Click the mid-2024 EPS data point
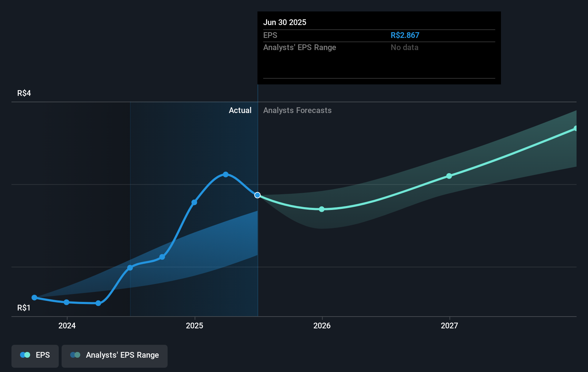The width and height of the screenshot is (588, 372). 130,267
